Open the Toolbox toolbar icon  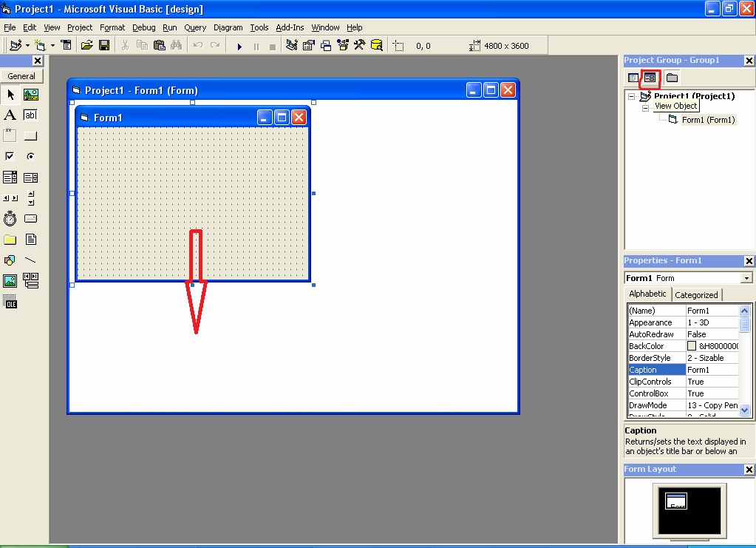point(360,45)
